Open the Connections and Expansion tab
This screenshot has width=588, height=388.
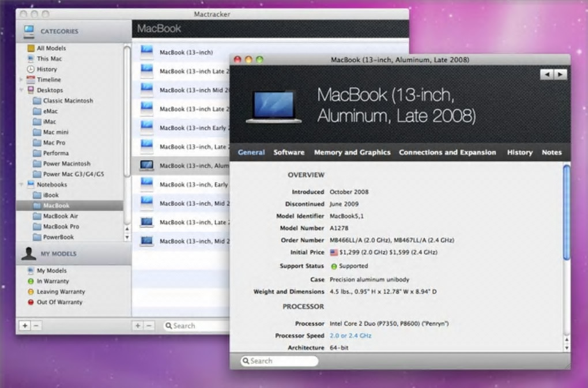(x=447, y=152)
